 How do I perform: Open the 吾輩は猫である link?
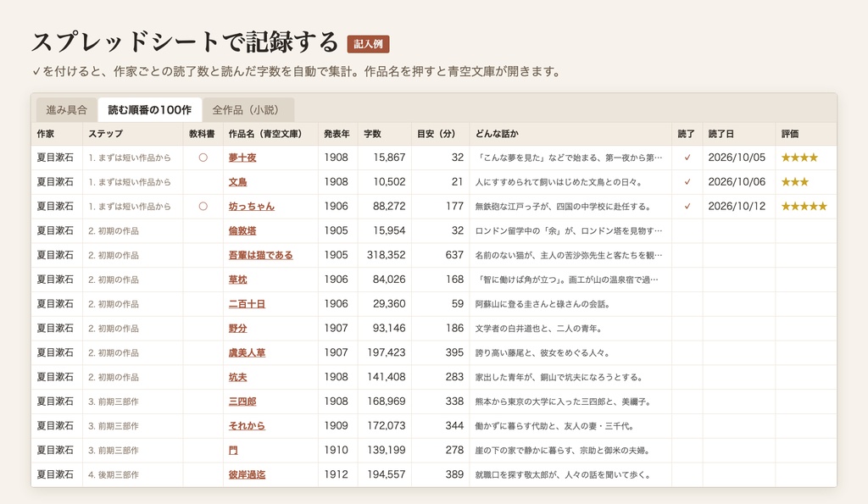coord(261,255)
